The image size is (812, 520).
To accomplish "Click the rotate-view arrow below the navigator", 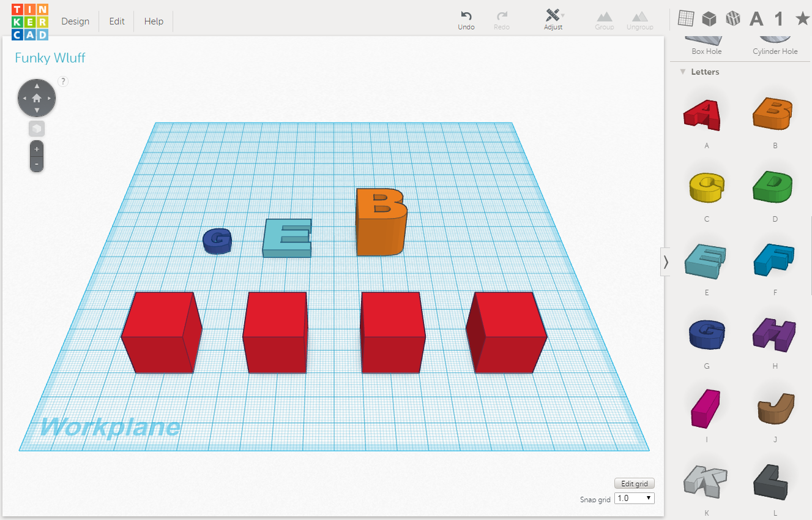I will pyautogui.click(x=36, y=128).
